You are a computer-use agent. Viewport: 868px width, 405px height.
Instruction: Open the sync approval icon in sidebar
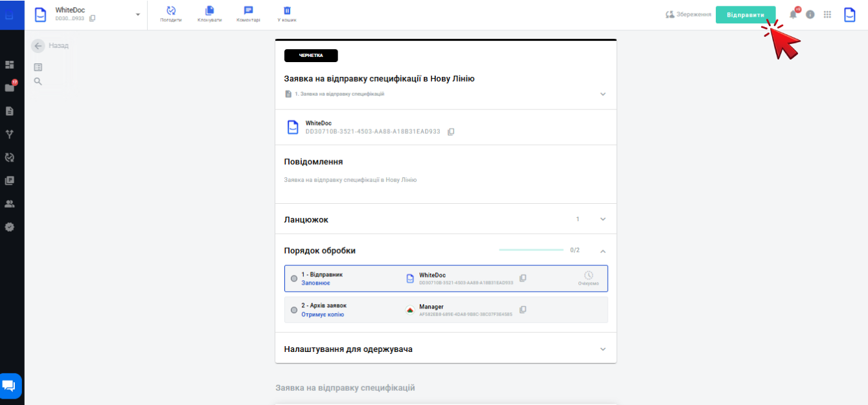[x=10, y=157]
